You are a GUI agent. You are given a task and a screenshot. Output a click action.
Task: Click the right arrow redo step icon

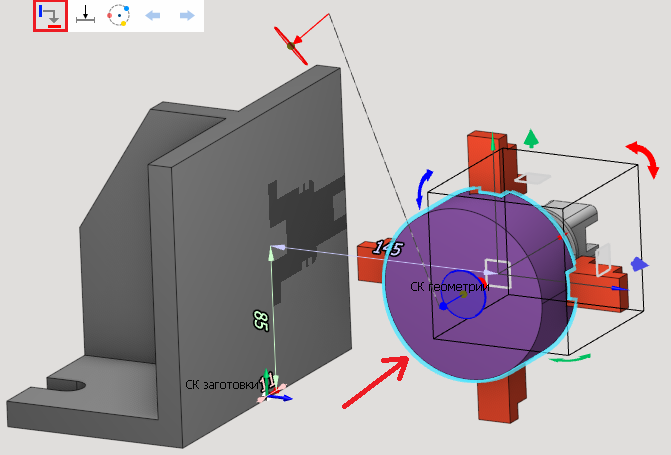pyautogui.click(x=186, y=16)
